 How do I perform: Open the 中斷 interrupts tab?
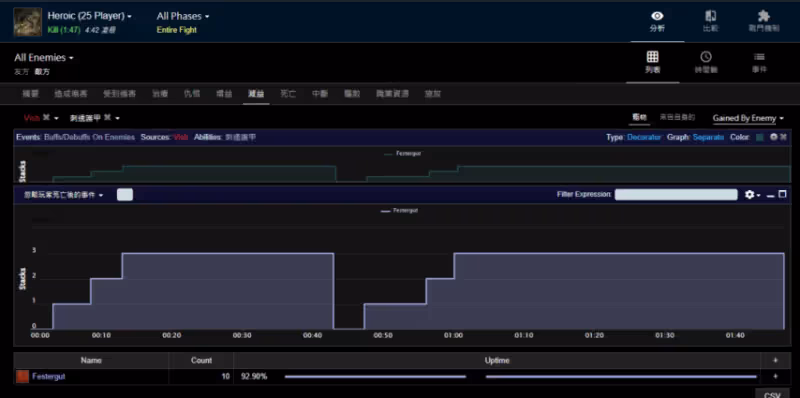click(320, 94)
